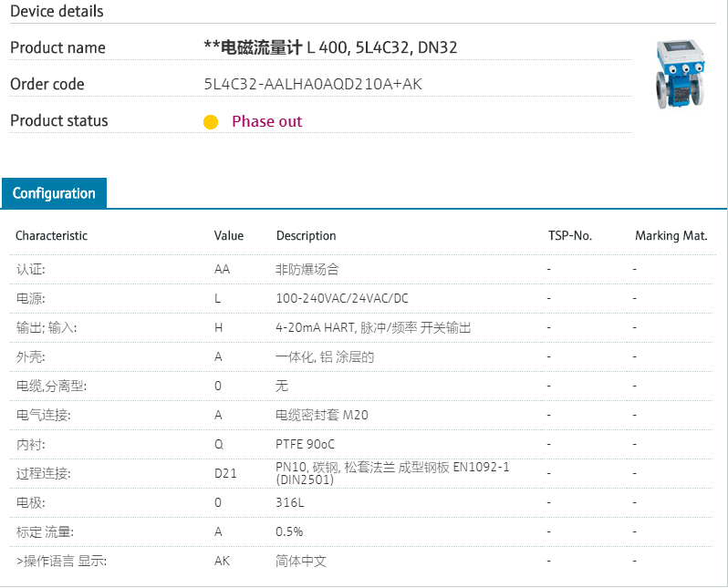Expand the >操作语言 显示 row
This screenshot has width=728, height=588.
[61, 561]
